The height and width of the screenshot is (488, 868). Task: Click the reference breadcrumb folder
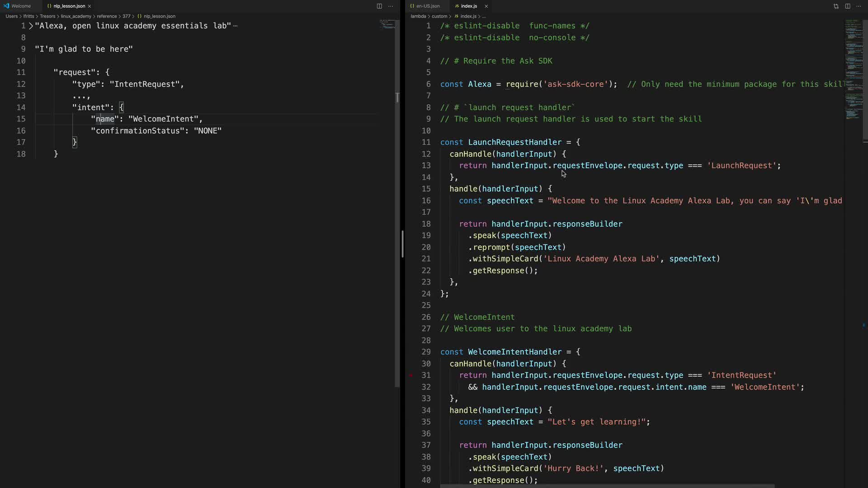click(x=107, y=16)
